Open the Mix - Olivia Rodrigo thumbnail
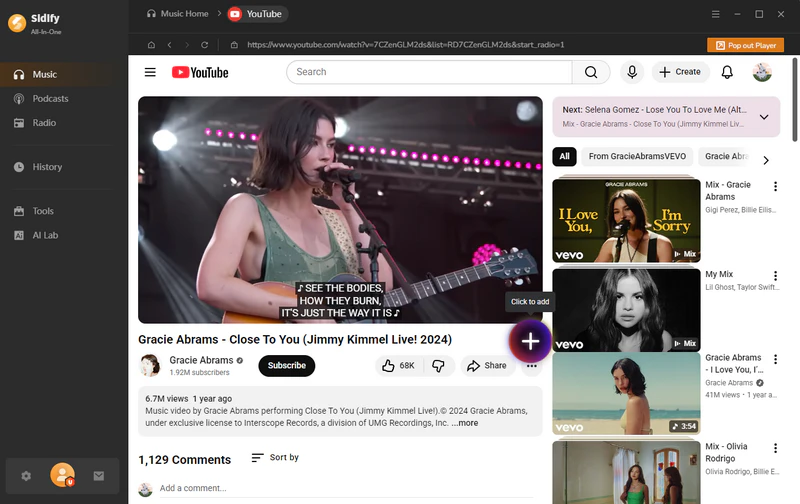 tap(626, 473)
